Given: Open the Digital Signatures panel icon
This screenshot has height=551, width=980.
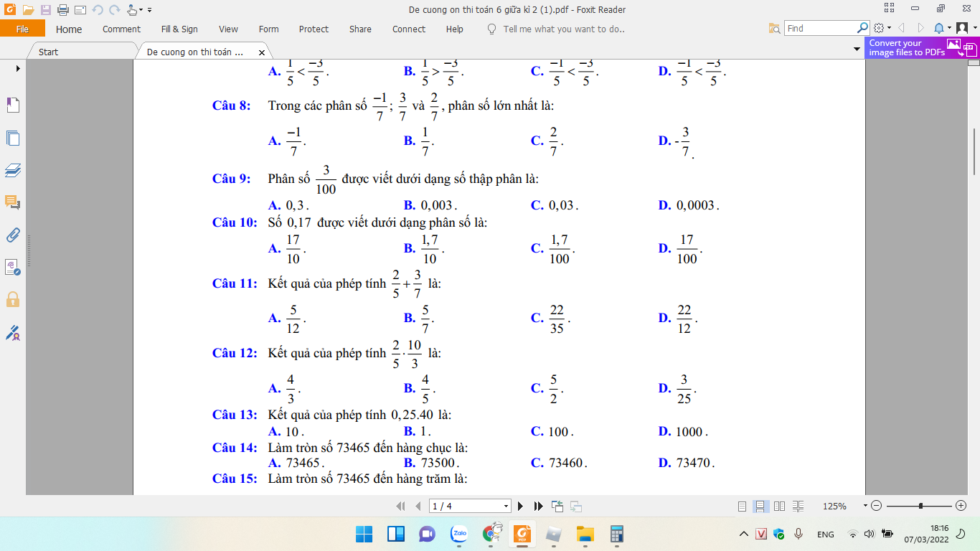Looking at the screenshot, I should (13, 267).
